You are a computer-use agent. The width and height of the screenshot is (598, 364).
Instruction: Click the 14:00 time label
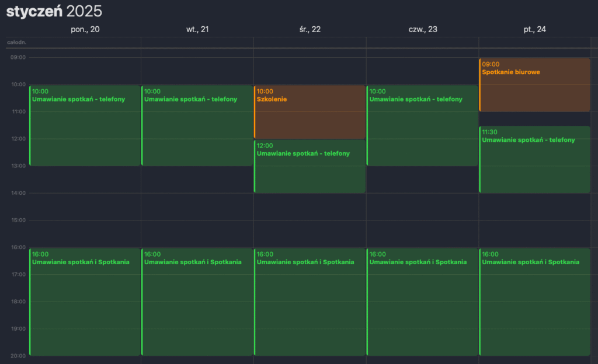pyautogui.click(x=18, y=193)
